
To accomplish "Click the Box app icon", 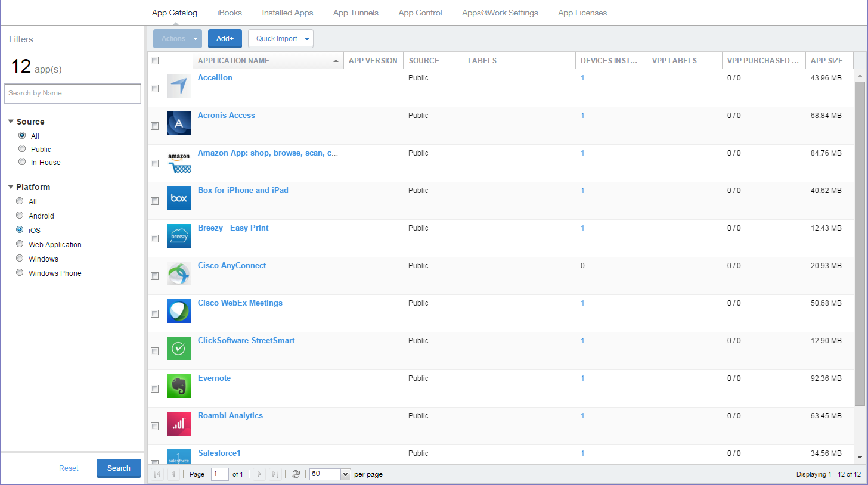I will coord(179,198).
